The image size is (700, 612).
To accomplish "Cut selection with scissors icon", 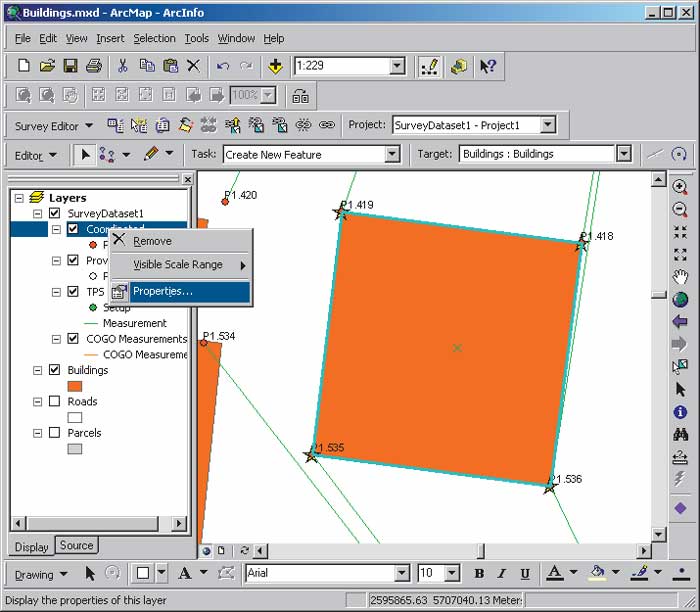I will pyautogui.click(x=122, y=66).
